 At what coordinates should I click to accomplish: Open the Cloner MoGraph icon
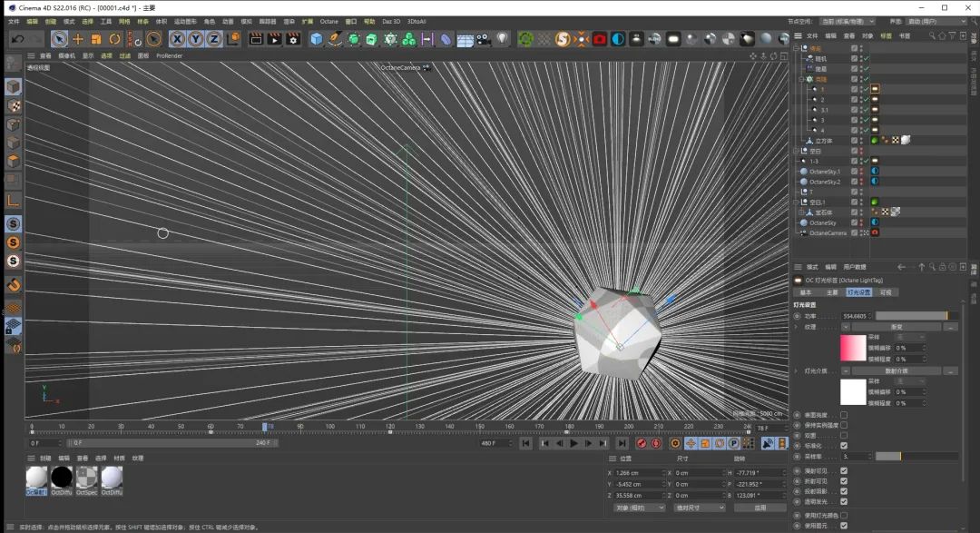point(390,39)
